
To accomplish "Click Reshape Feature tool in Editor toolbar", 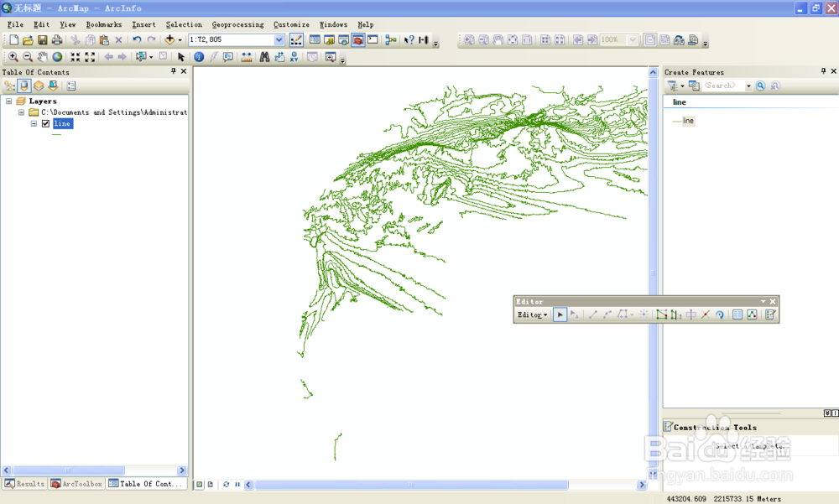I will (x=675, y=314).
